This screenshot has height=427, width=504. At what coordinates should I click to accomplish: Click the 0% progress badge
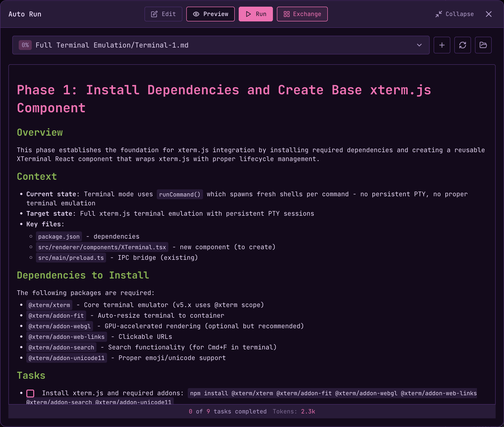pyautogui.click(x=25, y=45)
